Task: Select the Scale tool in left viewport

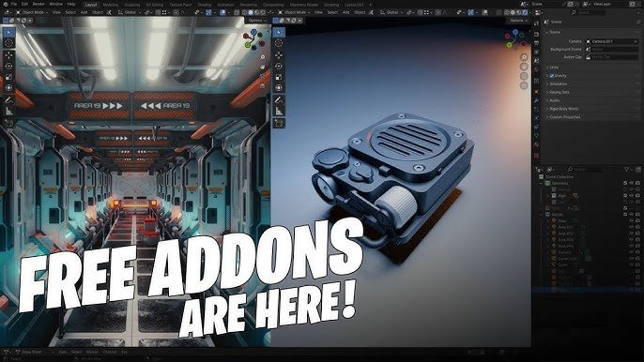Action: coord(8,77)
